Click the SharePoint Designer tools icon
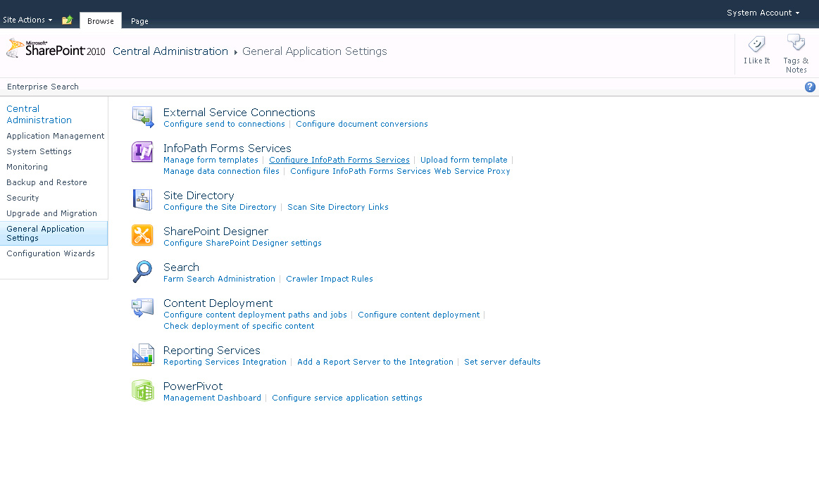This screenshot has width=819, height=504. (142, 235)
